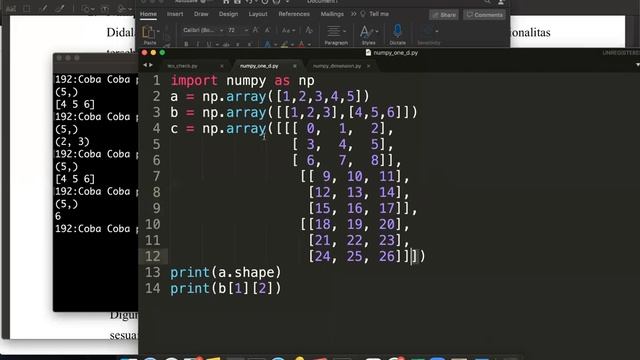Click line number 12 in the gutter
This screenshot has width=640, height=360.
pos(153,256)
